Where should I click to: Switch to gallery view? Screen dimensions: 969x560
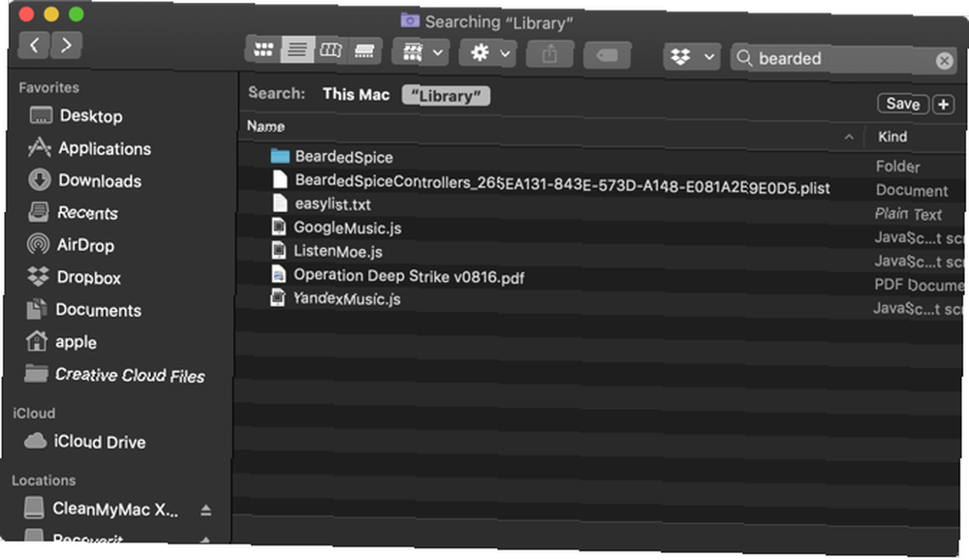coord(364,50)
